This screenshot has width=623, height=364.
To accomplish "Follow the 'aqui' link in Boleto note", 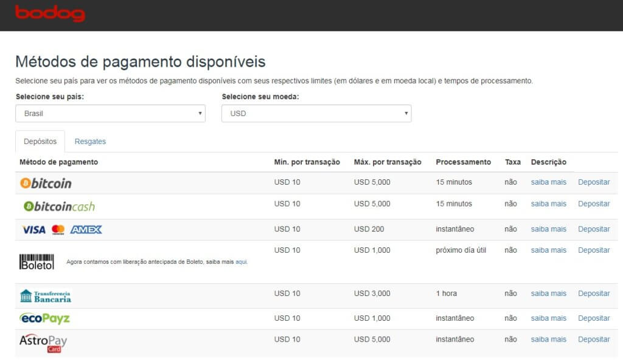I will 241,261.
